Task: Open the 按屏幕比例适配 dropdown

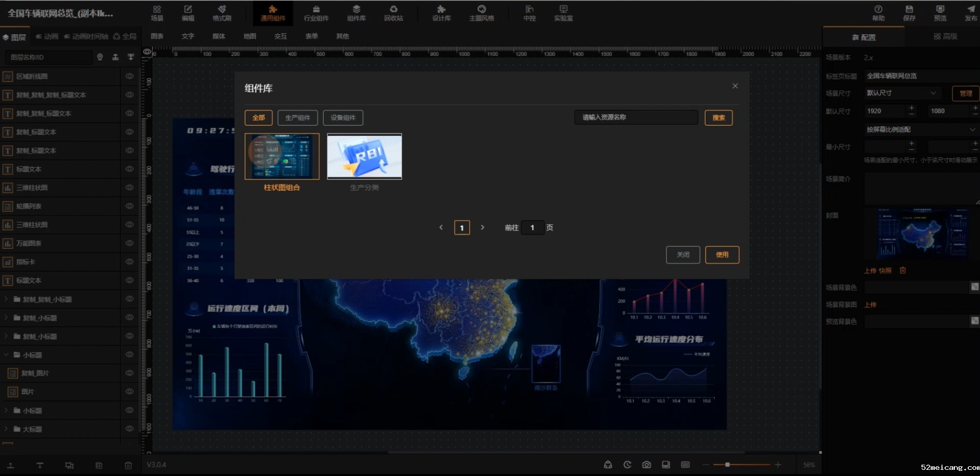Action: pos(920,129)
